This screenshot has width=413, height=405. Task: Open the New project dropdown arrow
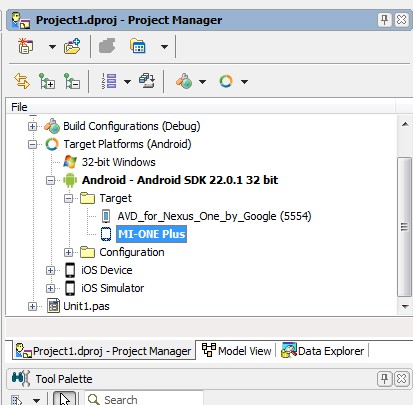(52, 47)
